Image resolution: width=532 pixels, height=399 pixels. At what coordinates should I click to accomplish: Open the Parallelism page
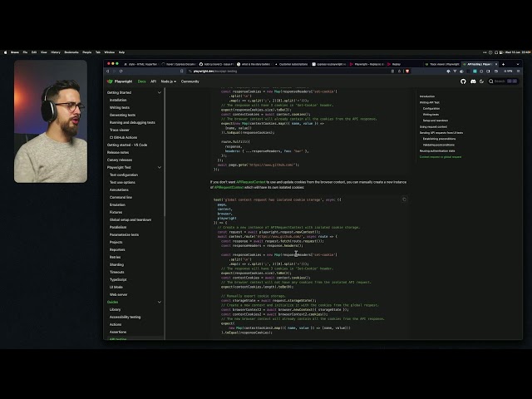click(x=118, y=227)
